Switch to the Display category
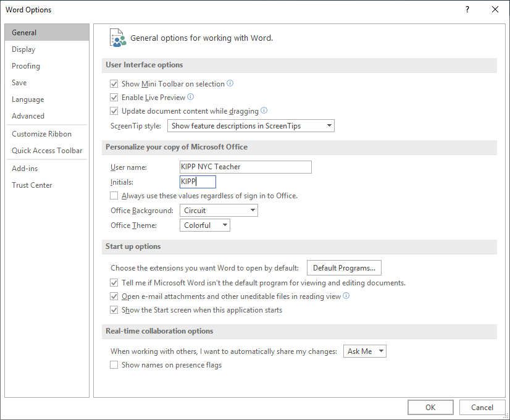 pyautogui.click(x=47, y=49)
